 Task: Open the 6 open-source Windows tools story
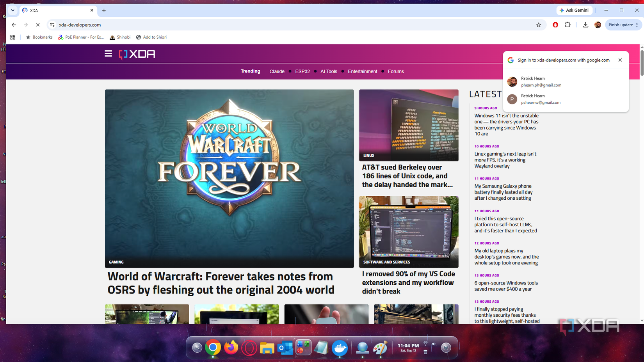pyautogui.click(x=506, y=286)
